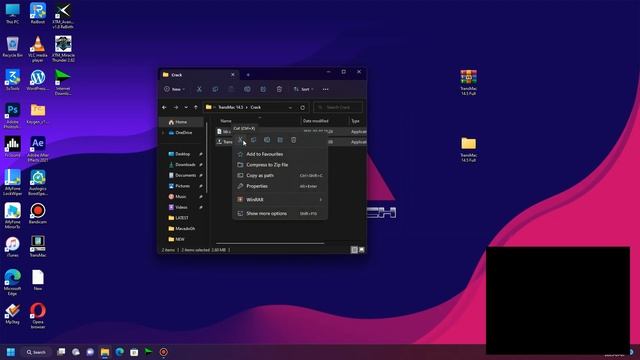Choose Copy as path in the context menu
640x360 pixels.
pos(280,175)
